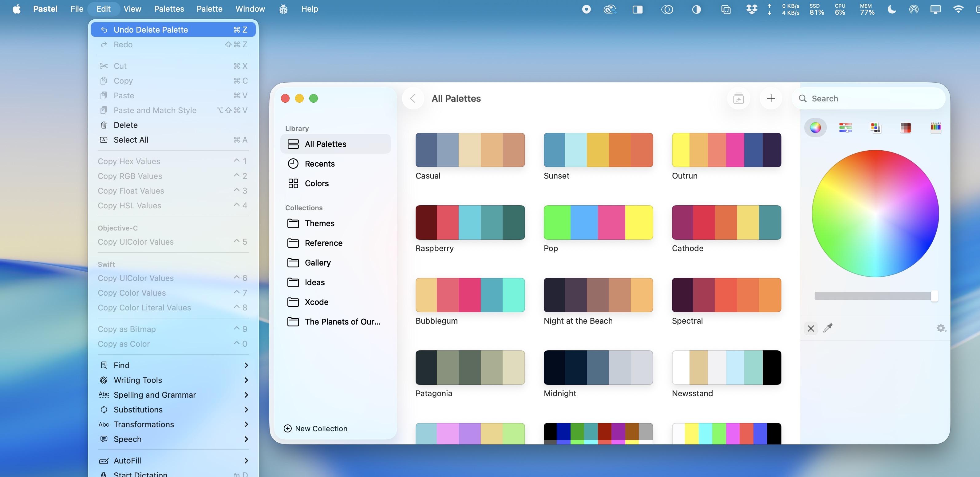Select the Spectral palette

click(726, 295)
